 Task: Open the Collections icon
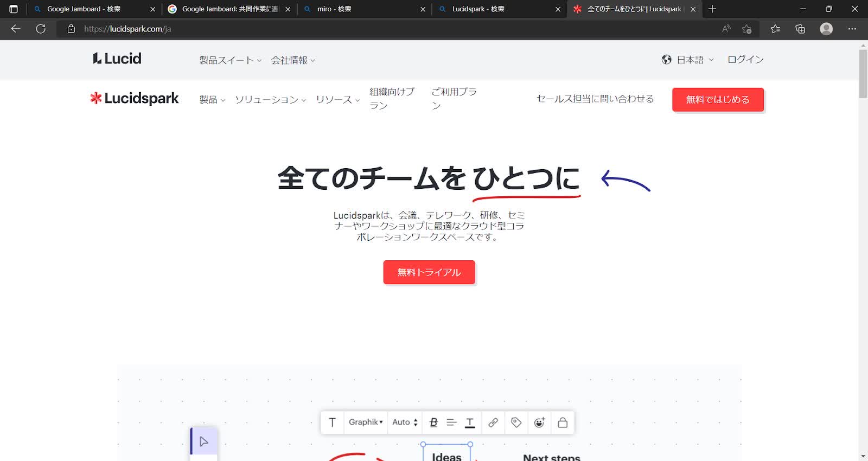800,29
